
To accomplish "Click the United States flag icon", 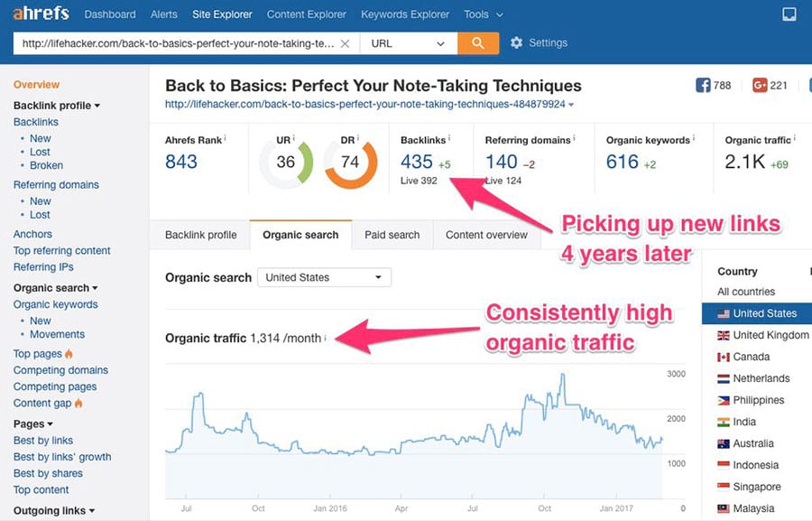I will (724, 313).
